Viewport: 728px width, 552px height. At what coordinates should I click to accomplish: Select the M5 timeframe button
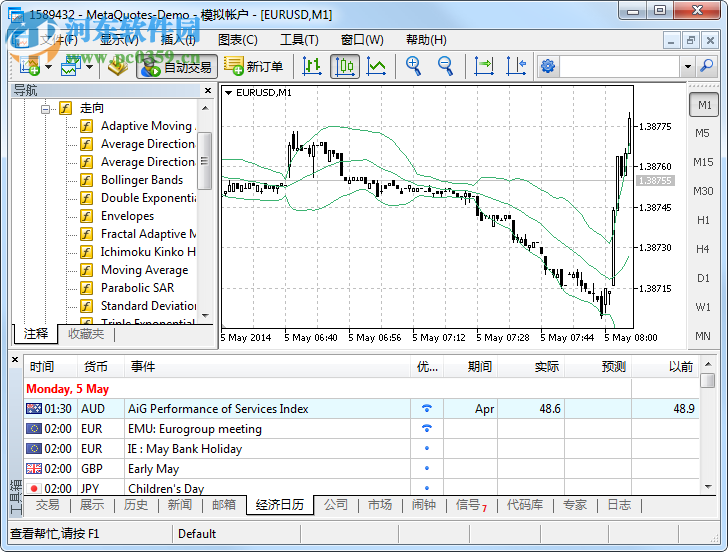(702, 133)
